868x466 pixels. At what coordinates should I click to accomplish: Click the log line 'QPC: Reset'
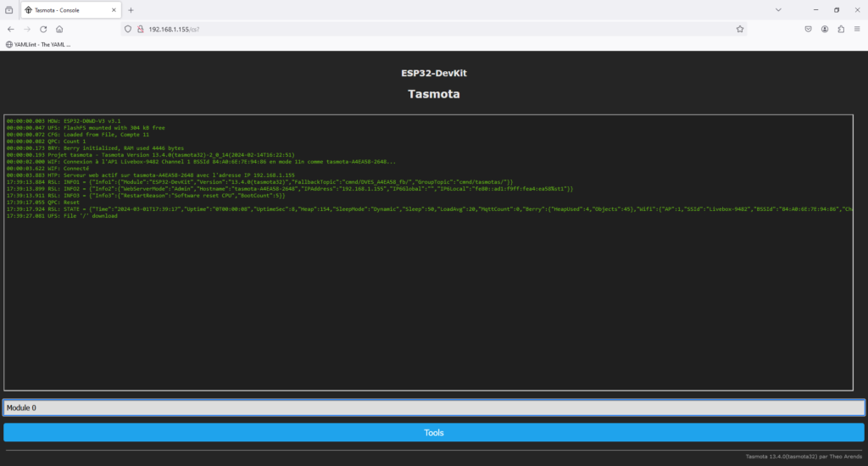(43, 202)
